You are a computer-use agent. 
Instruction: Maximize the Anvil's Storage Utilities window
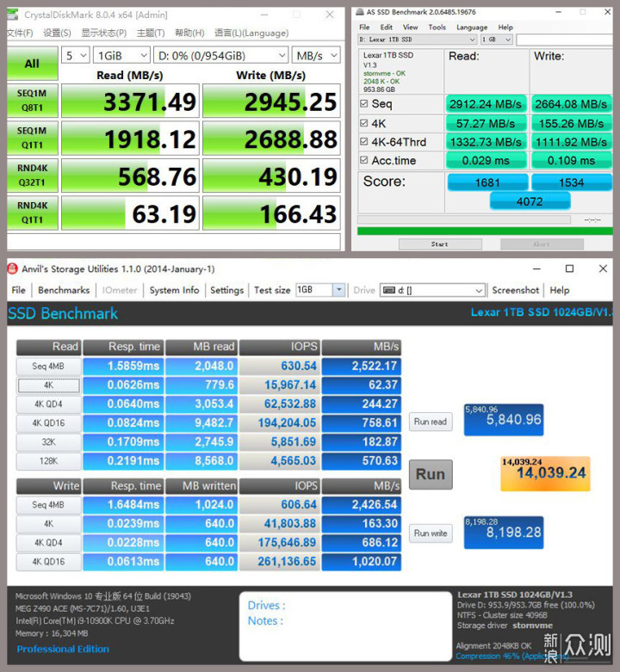click(x=569, y=268)
